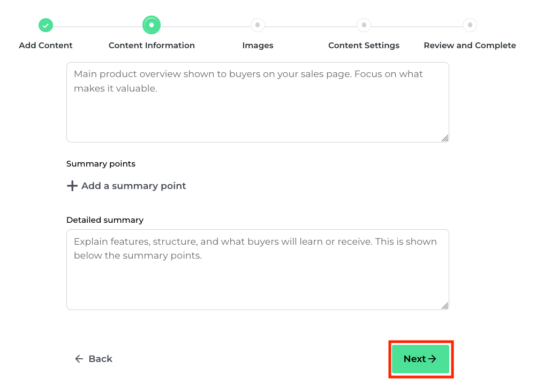
Task: Open the Content Settings step label
Action: pos(364,46)
